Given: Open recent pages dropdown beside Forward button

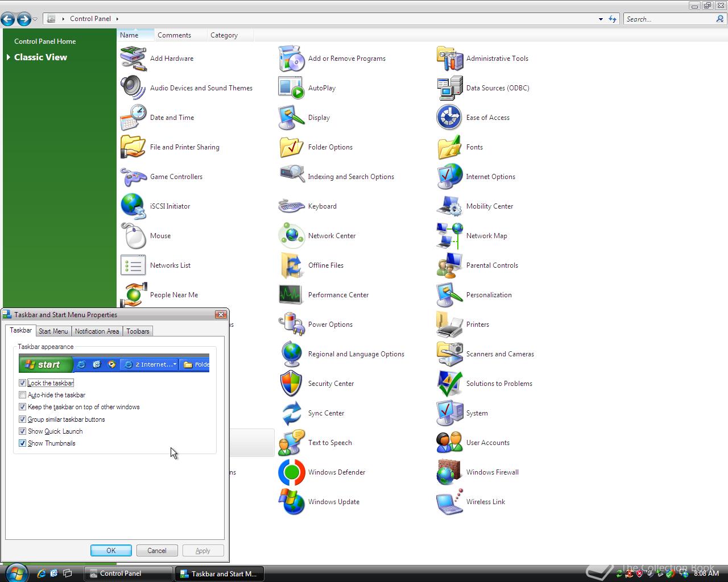Looking at the screenshot, I should pos(35,19).
